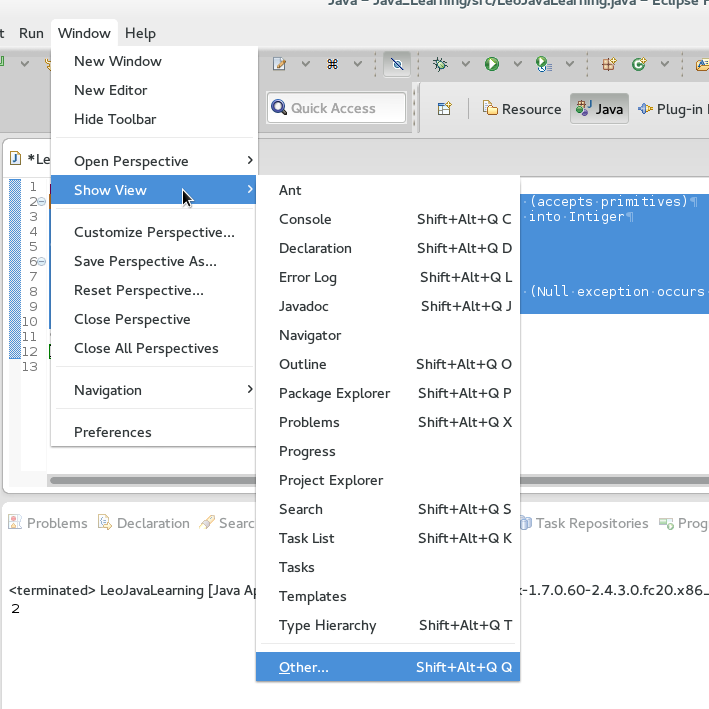The image size is (709, 709).
Task: Open the dropdown arrow next to Run
Action: click(517, 64)
